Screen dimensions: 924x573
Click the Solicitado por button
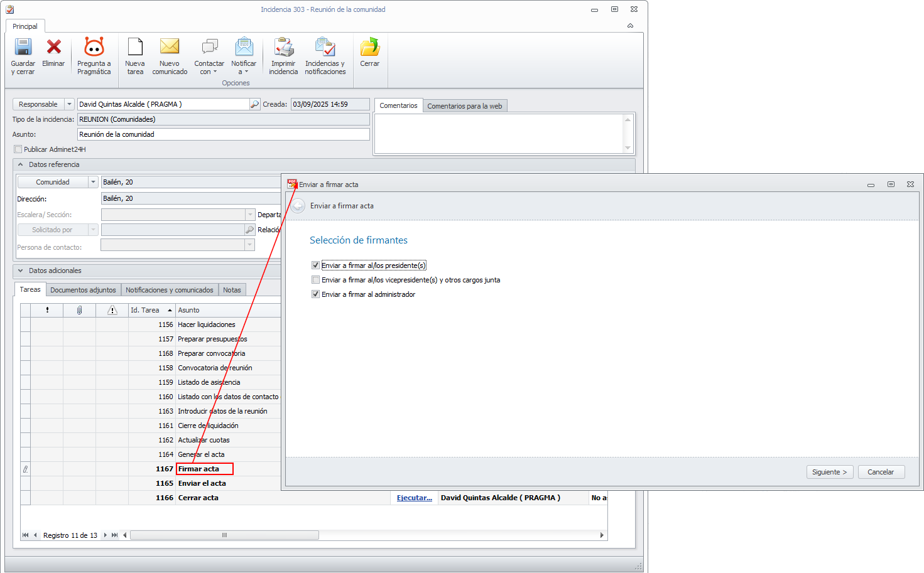53,230
